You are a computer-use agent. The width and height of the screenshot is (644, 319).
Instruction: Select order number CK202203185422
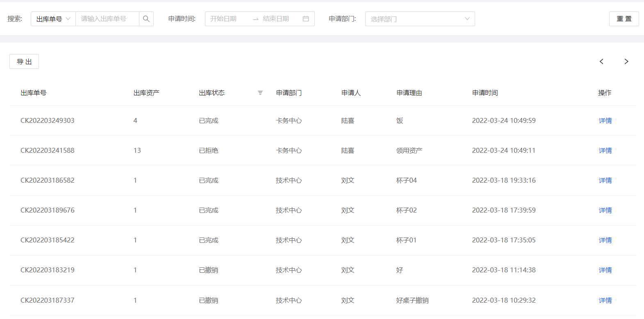[x=48, y=240]
